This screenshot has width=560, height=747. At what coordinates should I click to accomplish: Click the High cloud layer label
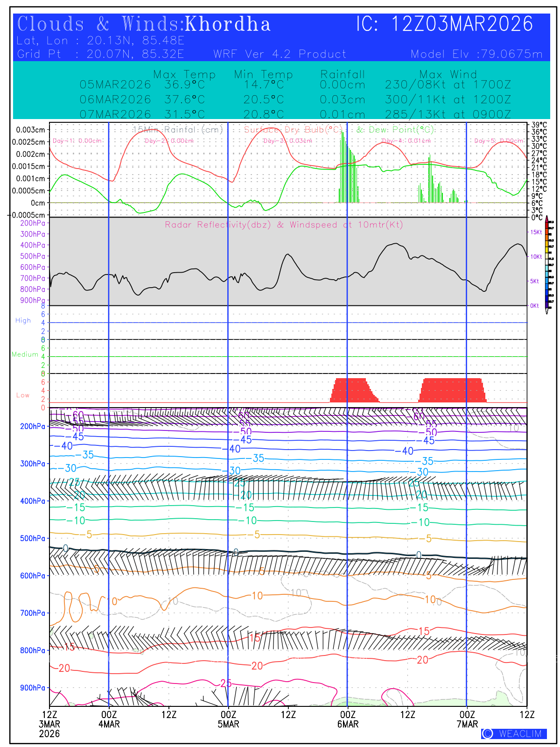click(23, 320)
